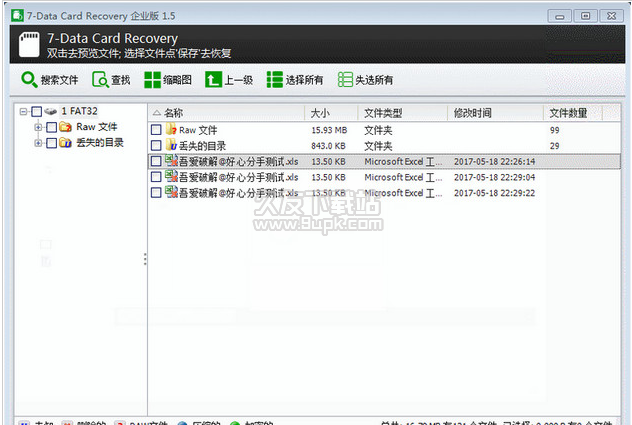
Task: Select xls file name in 22:29:22 row
Action: coord(238,193)
